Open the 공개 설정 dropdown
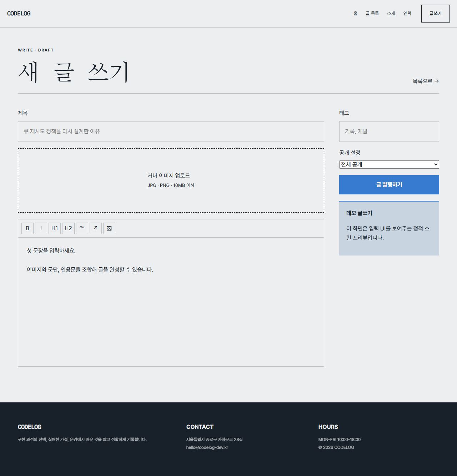 (x=389, y=164)
